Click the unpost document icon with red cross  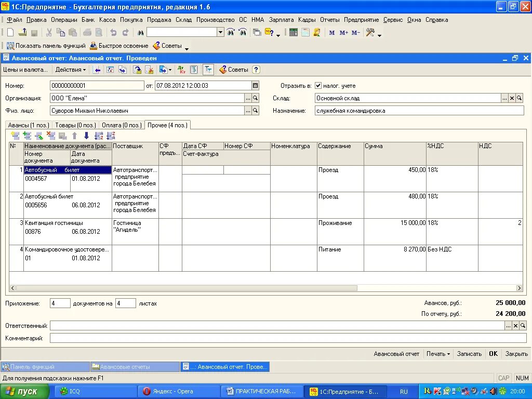pyautogui.click(x=149, y=70)
